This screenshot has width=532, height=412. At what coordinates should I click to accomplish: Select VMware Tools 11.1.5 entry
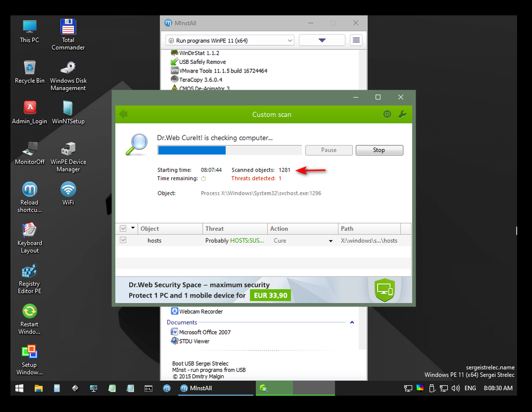(223, 71)
